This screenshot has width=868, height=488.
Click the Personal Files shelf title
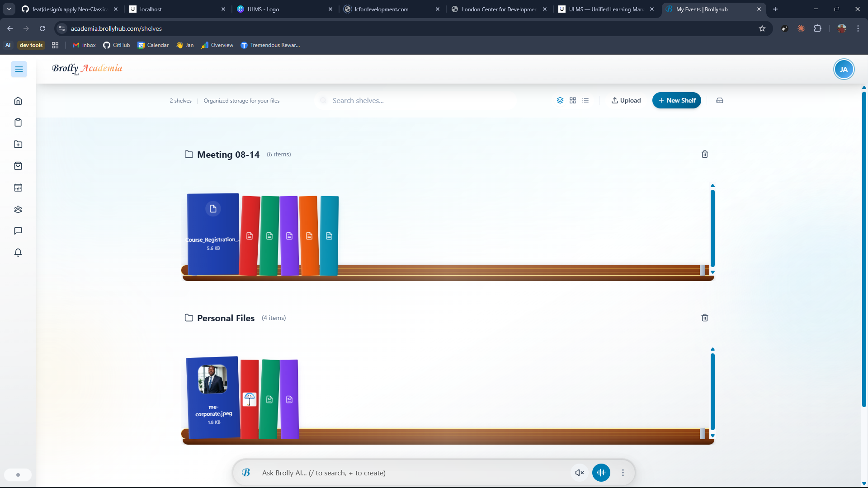click(x=226, y=318)
